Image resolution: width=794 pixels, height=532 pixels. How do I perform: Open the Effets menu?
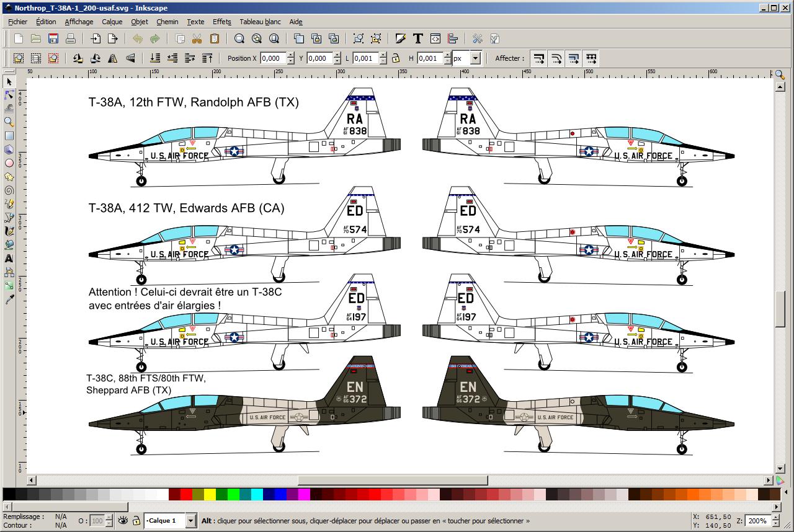coord(221,22)
